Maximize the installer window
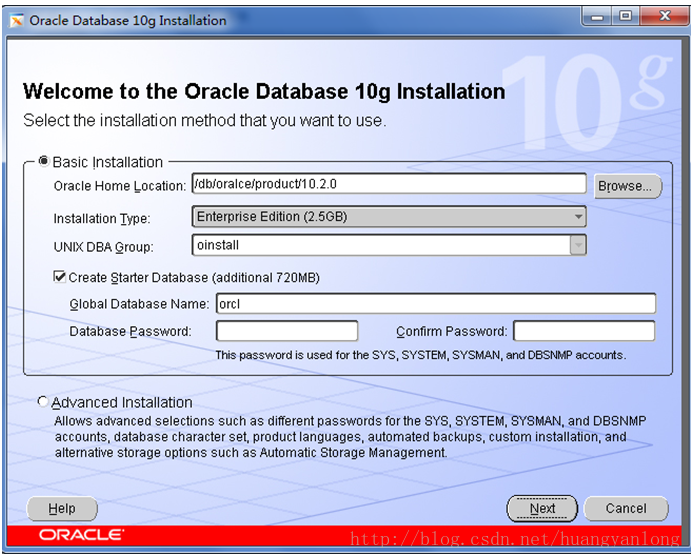 (x=625, y=17)
